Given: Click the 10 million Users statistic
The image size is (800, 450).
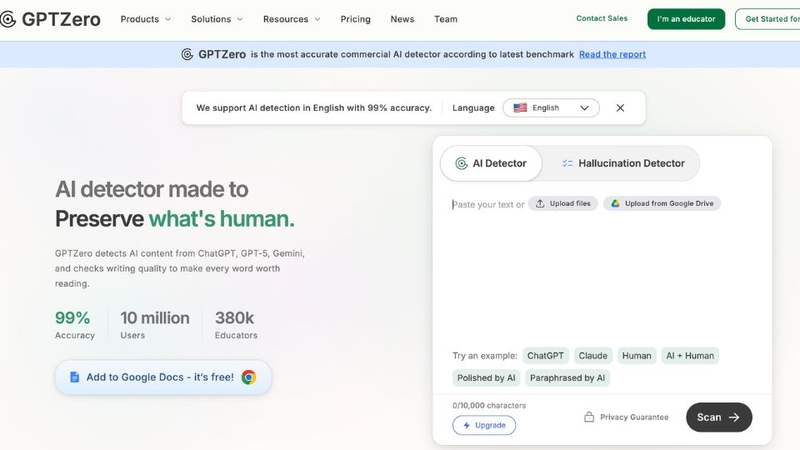Looking at the screenshot, I should 155,324.
